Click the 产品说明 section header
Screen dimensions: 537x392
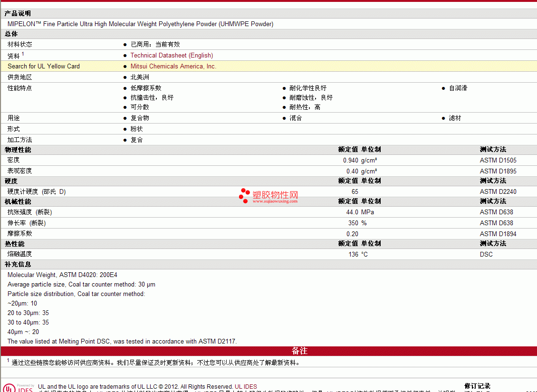pos(18,13)
